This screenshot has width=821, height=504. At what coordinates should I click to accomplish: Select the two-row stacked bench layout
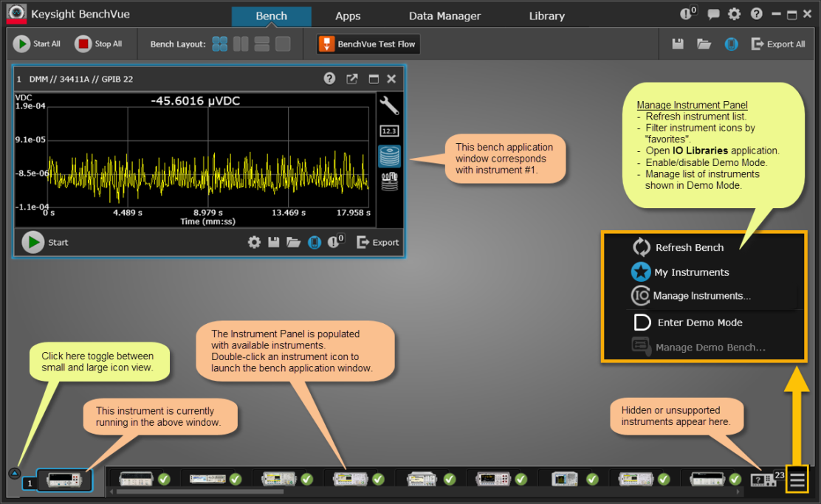pyautogui.click(x=262, y=44)
